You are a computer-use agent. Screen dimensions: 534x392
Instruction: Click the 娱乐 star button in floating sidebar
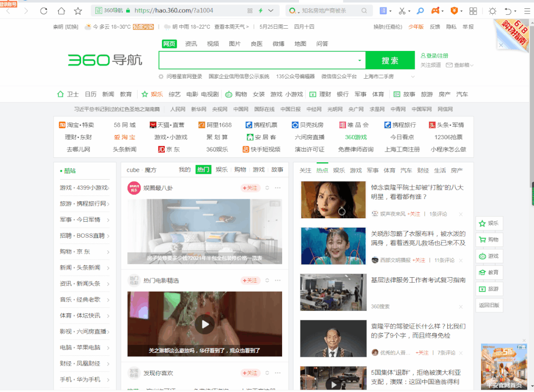489,223
